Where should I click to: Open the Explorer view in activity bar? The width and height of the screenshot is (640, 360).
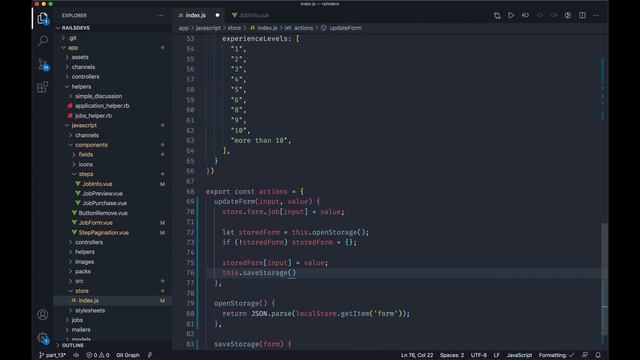pos(42,18)
